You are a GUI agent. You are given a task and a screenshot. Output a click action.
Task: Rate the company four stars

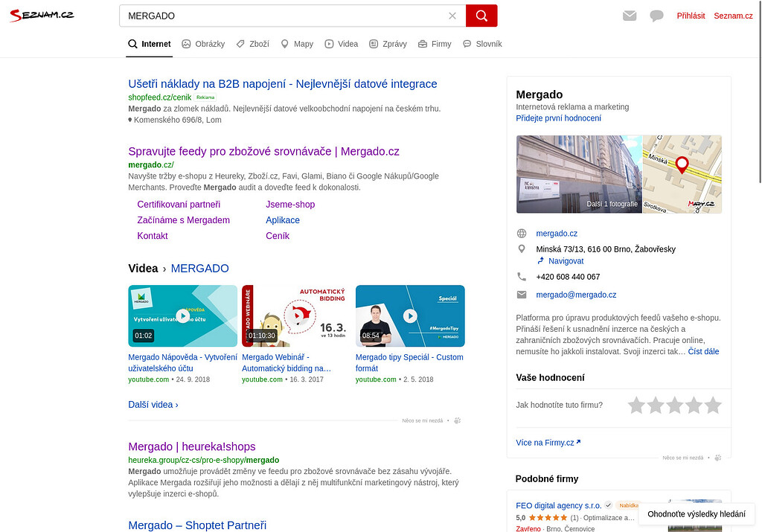click(x=694, y=406)
